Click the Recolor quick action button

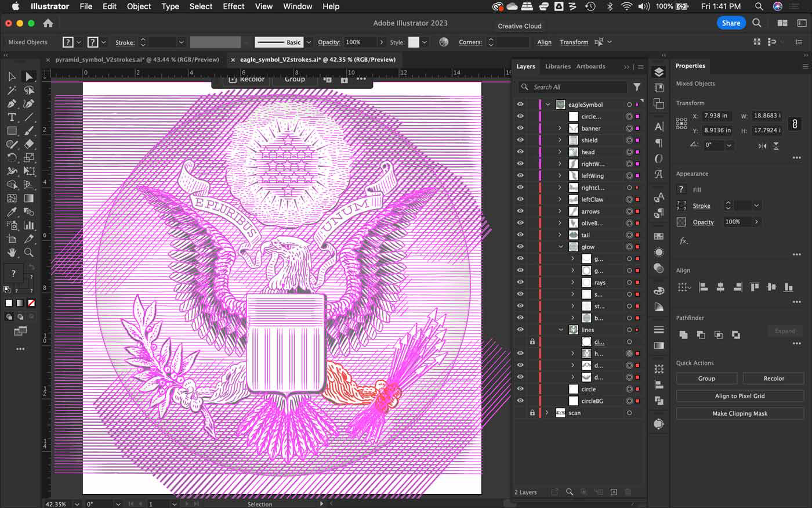(774, 379)
